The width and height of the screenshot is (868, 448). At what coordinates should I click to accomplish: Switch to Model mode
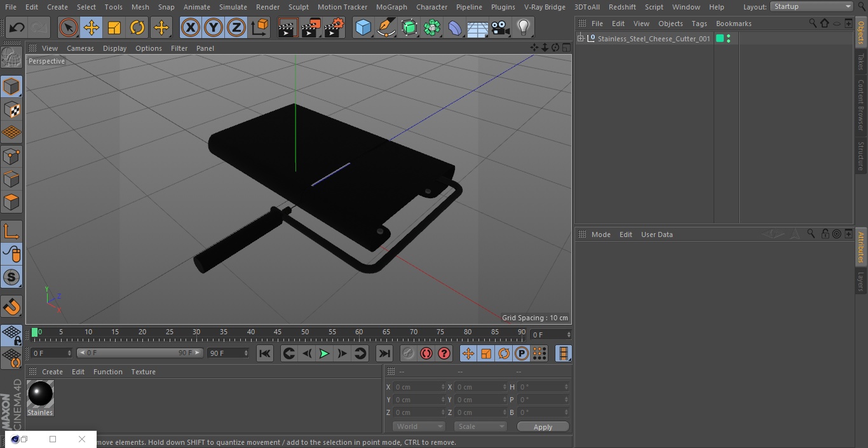click(x=11, y=86)
